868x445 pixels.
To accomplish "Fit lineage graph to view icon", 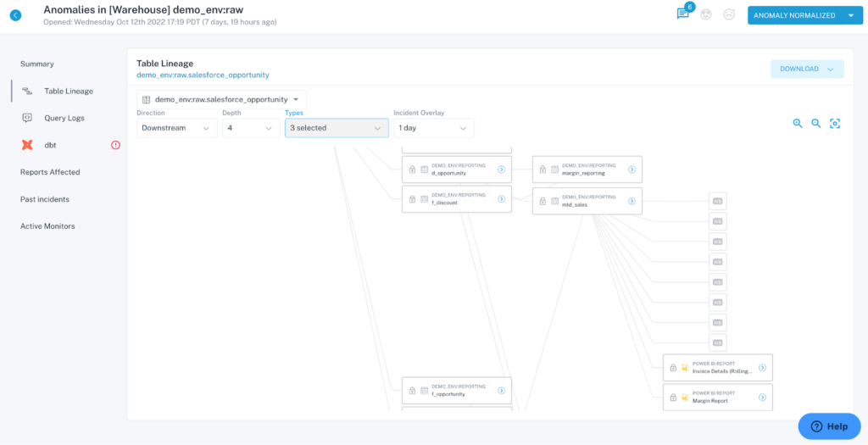I will (x=835, y=124).
